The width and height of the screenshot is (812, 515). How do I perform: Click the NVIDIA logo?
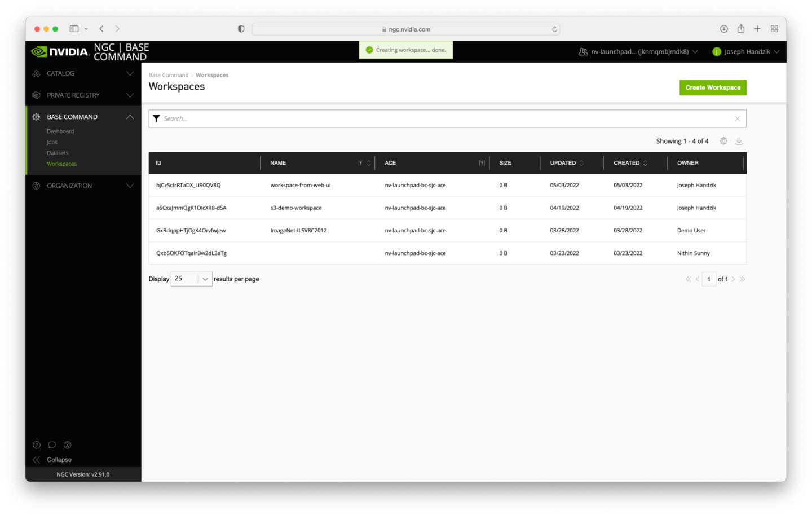[x=60, y=52]
